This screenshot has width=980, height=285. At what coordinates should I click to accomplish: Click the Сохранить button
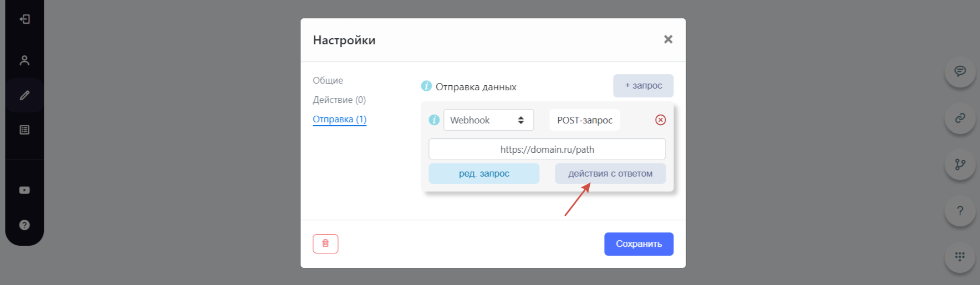click(639, 244)
